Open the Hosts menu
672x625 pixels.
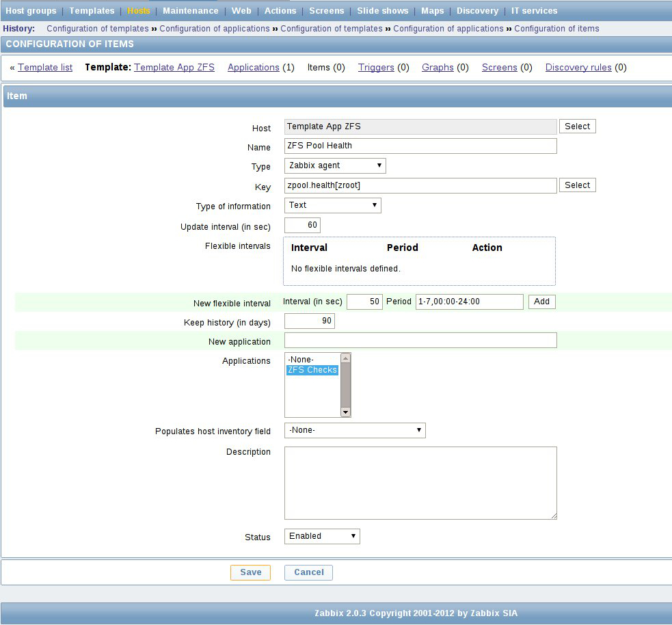(138, 10)
